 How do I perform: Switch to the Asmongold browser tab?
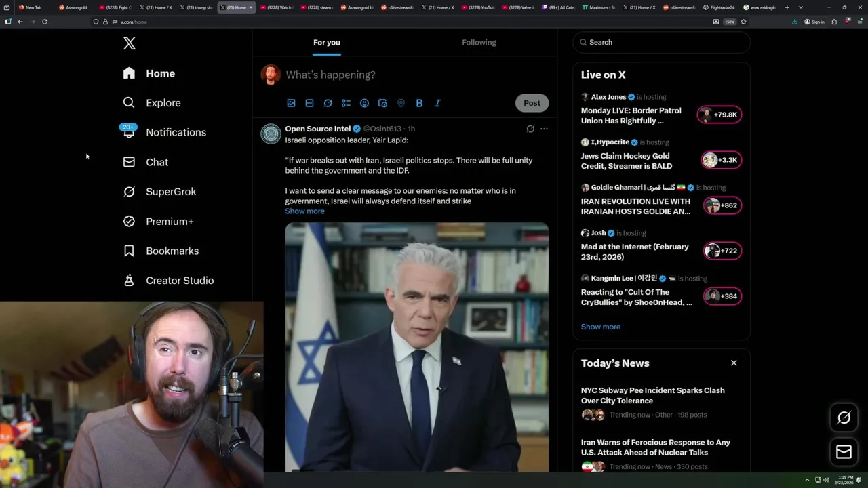click(x=73, y=7)
